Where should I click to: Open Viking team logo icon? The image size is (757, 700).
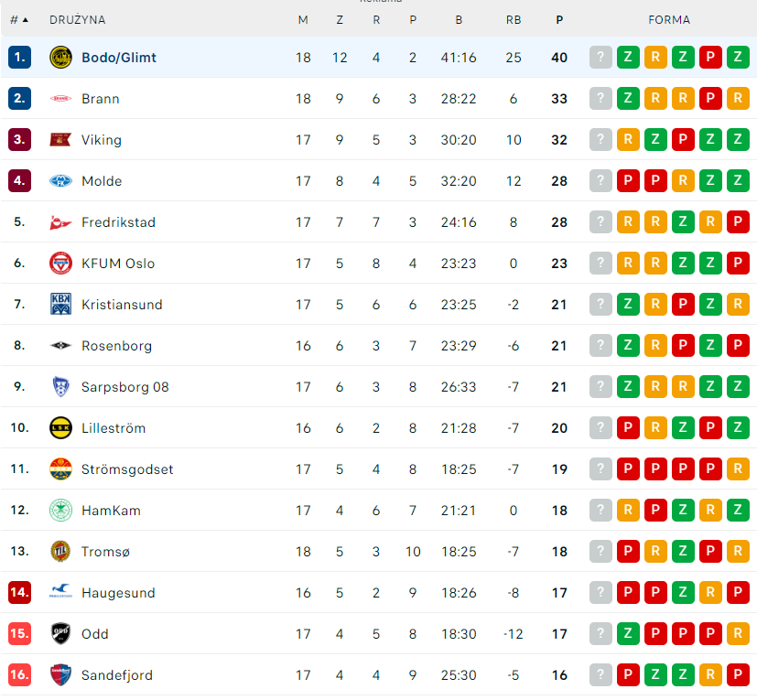[x=60, y=140]
